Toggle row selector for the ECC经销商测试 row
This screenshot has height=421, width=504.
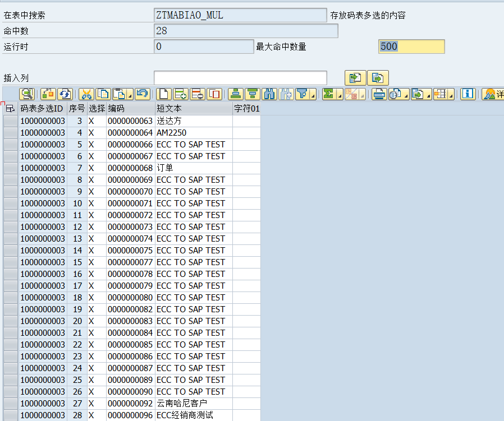click(x=11, y=415)
